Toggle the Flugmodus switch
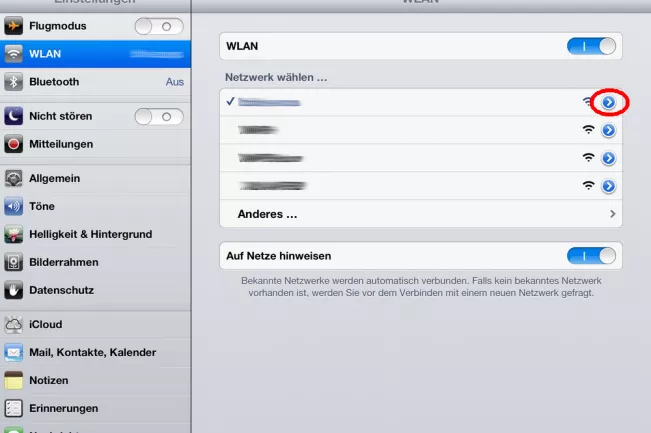Viewport: 651px width, 433px height. coord(159,27)
